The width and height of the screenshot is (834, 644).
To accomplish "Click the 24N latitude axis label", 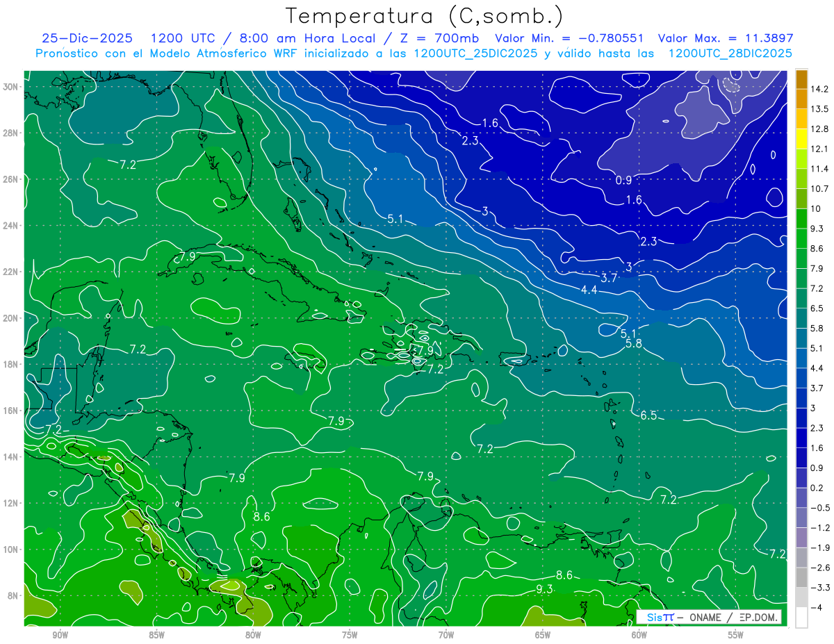I will [x=10, y=225].
